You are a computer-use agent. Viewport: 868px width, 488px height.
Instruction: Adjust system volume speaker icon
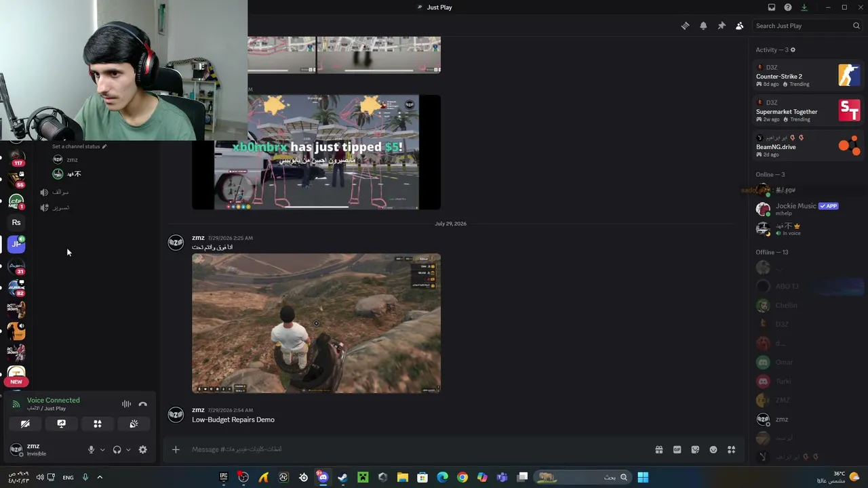(39, 478)
